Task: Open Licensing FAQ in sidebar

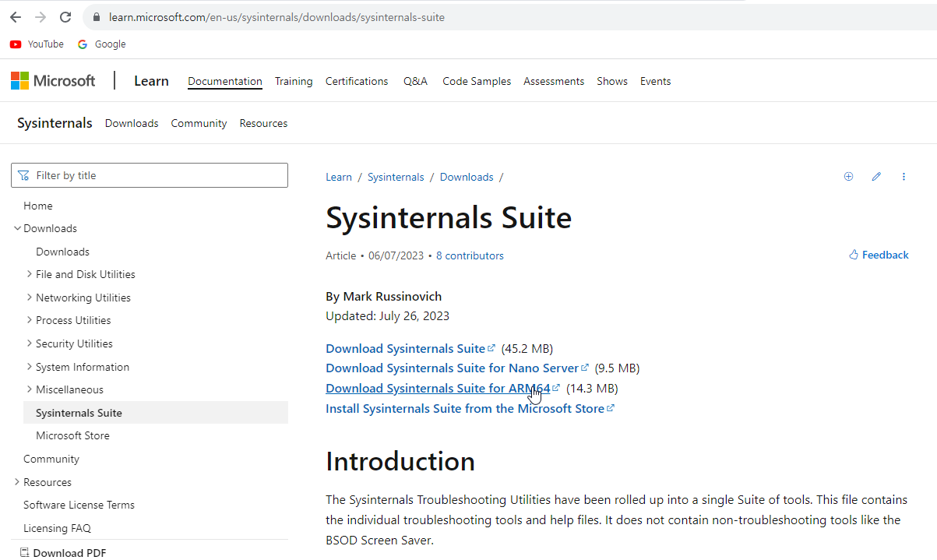Action: tap(57, 528)
